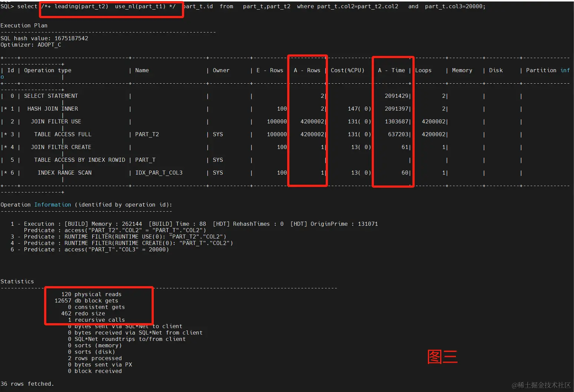Viewport: 574px width, 392px height.
Task: Click the PART_T name in row 5
Action: pyautogui.click(x=145, y=160)
